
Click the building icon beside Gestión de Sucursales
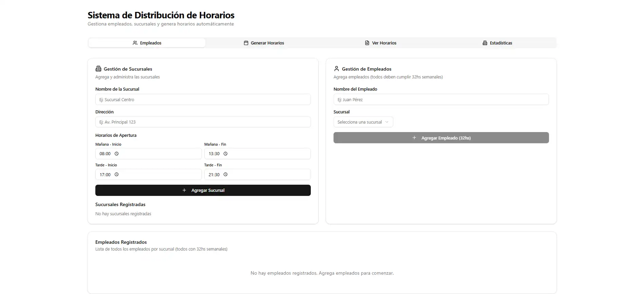(98, 69)
